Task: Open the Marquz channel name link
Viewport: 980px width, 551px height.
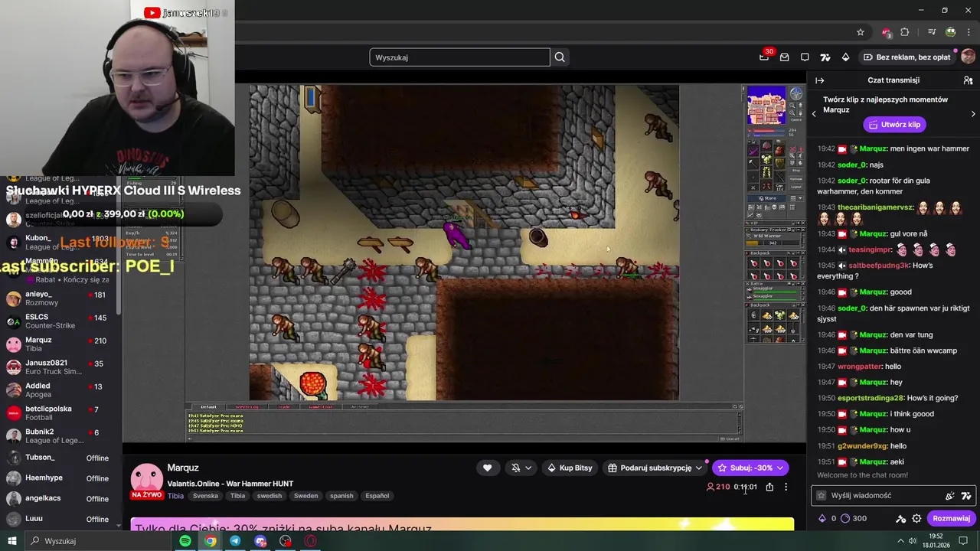Action: [x=183, y=468]
